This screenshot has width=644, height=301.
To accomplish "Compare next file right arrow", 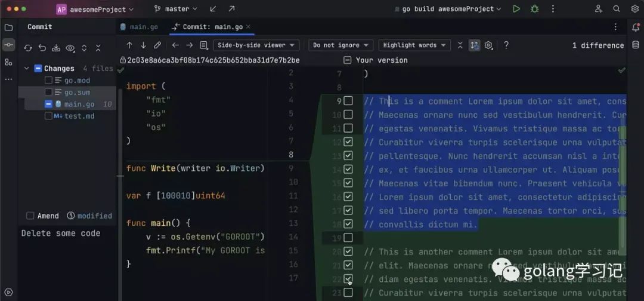I will tap(190, 45).
